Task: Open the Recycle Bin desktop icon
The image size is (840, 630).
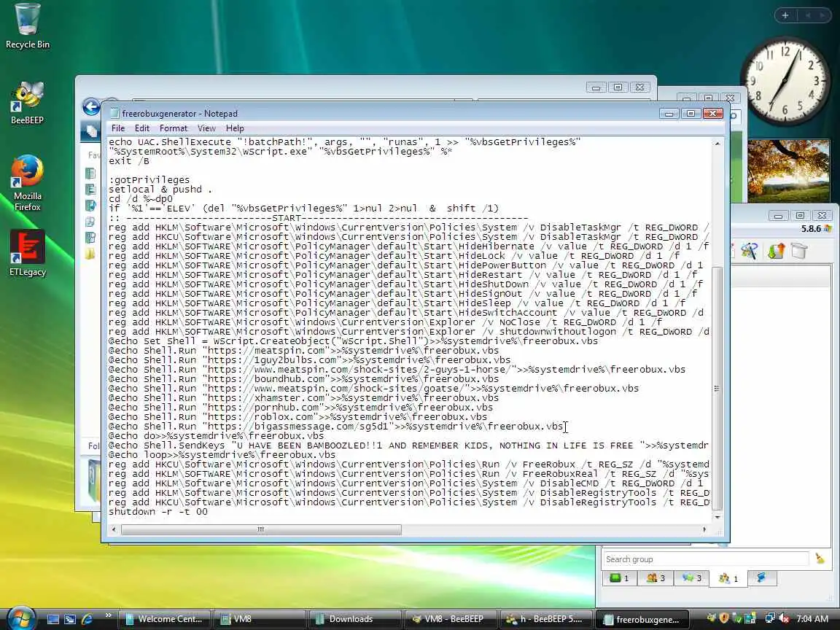Action: (x=27, y=27)
